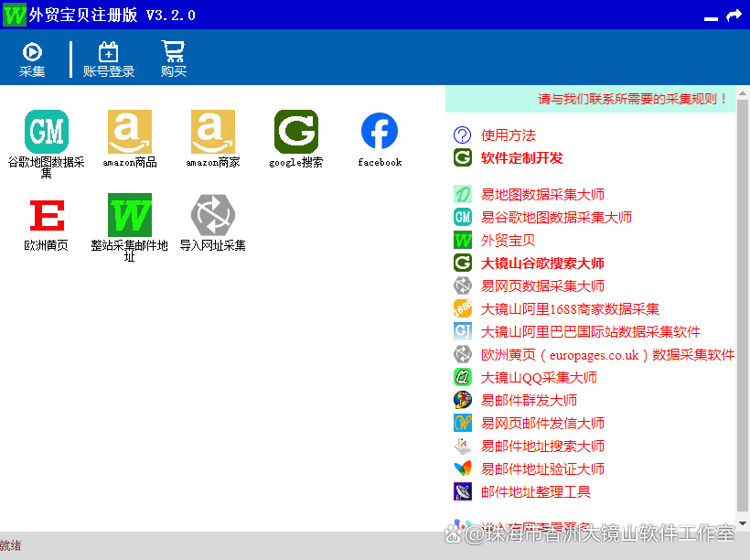Viewport: 750px width, 560px height.
Task: Click the 易邮件群发大师 link
Action: [529, 401]
